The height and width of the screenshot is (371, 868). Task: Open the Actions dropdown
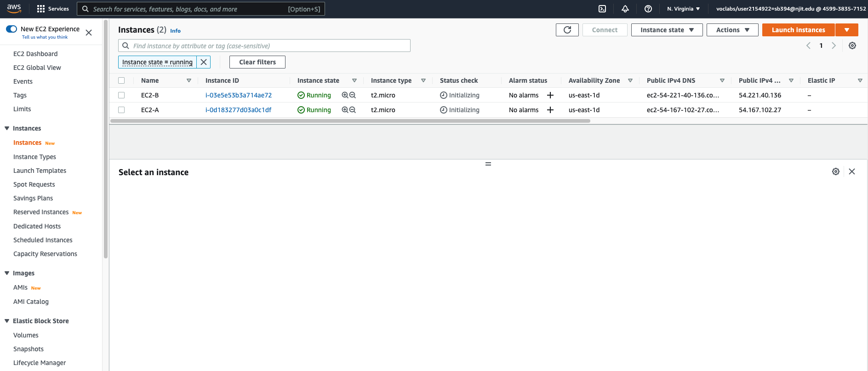click(x=732, y=30)
